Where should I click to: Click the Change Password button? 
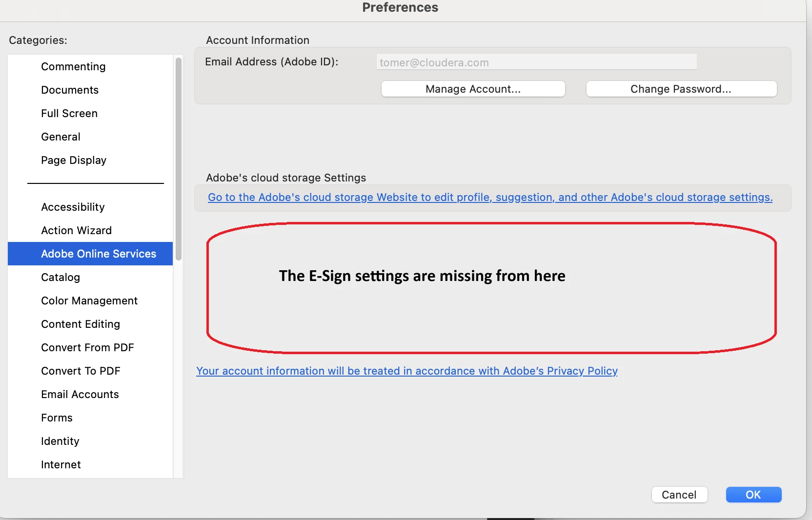681,89
